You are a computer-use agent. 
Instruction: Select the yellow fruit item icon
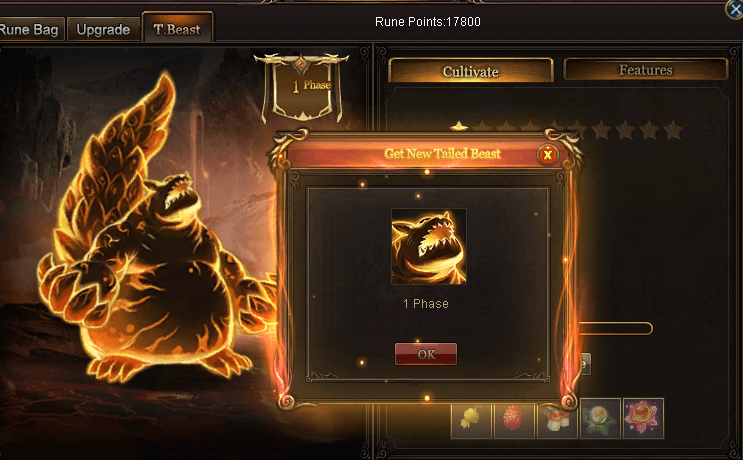(x=471, y=419)
